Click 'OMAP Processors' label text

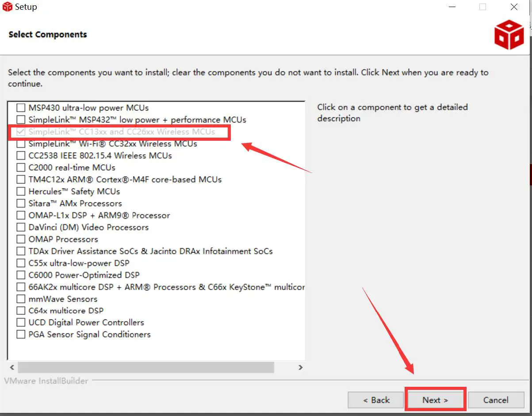(x=63, y=239)
